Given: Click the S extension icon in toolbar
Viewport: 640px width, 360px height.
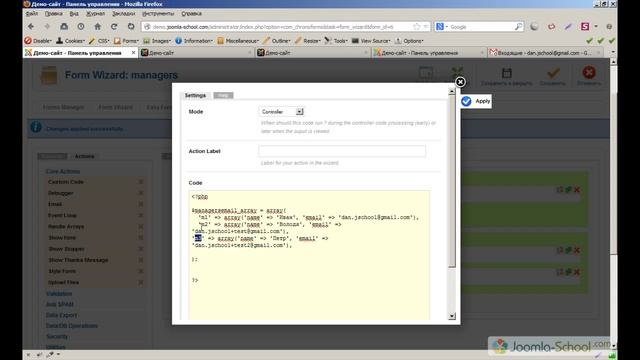Looking at the screenshot, I should tap(585, 27).
